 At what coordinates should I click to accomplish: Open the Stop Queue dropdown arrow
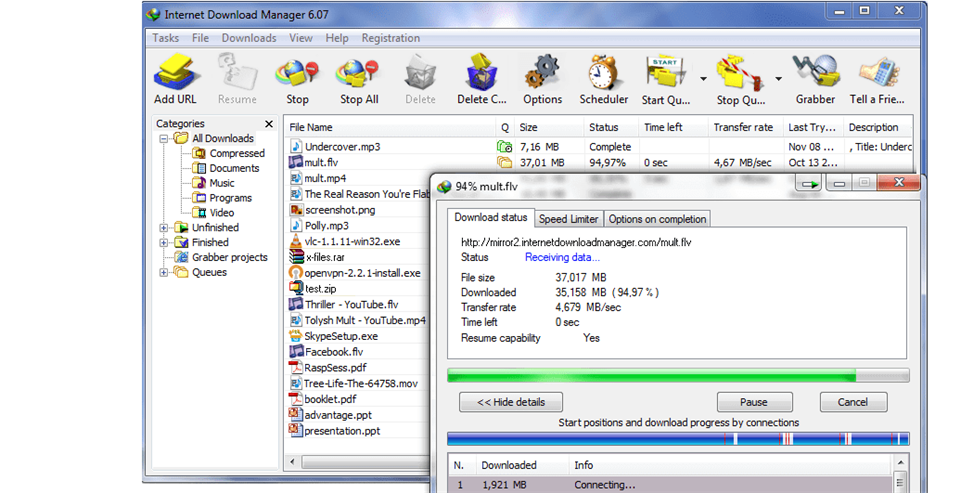pos(778,78)
